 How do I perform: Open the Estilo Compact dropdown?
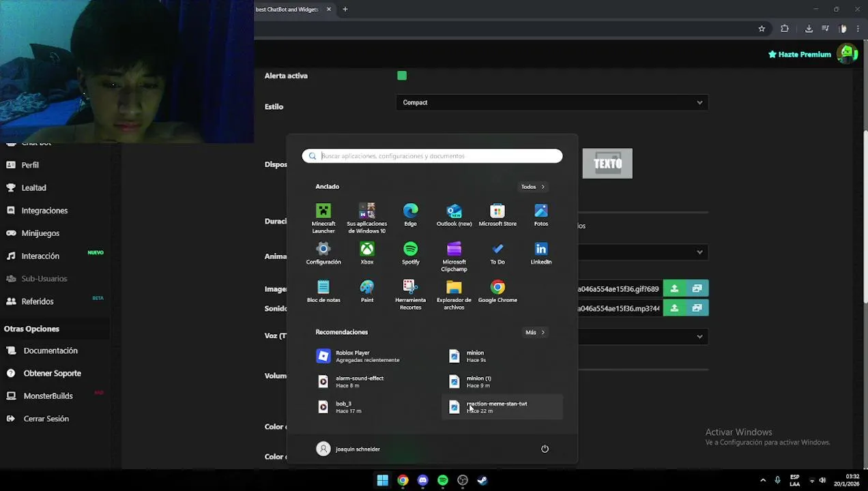[552, 102]
